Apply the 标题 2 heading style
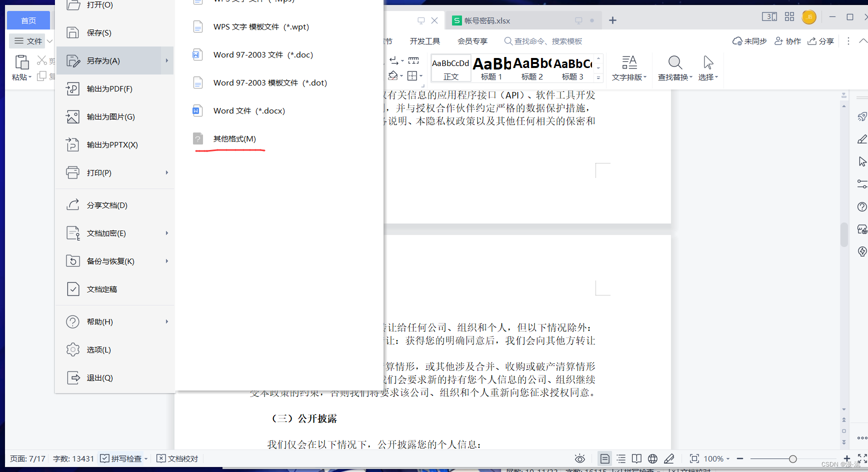868x472 pixels. 532,68
